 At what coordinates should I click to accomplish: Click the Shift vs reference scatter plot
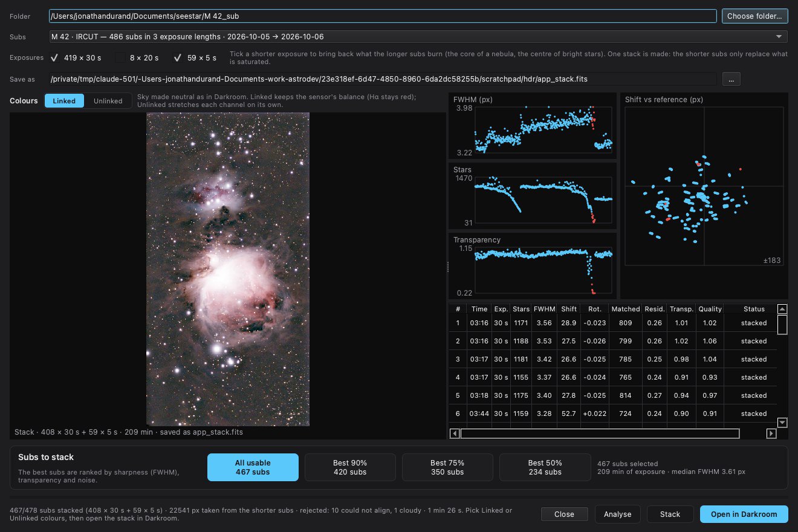704,195
